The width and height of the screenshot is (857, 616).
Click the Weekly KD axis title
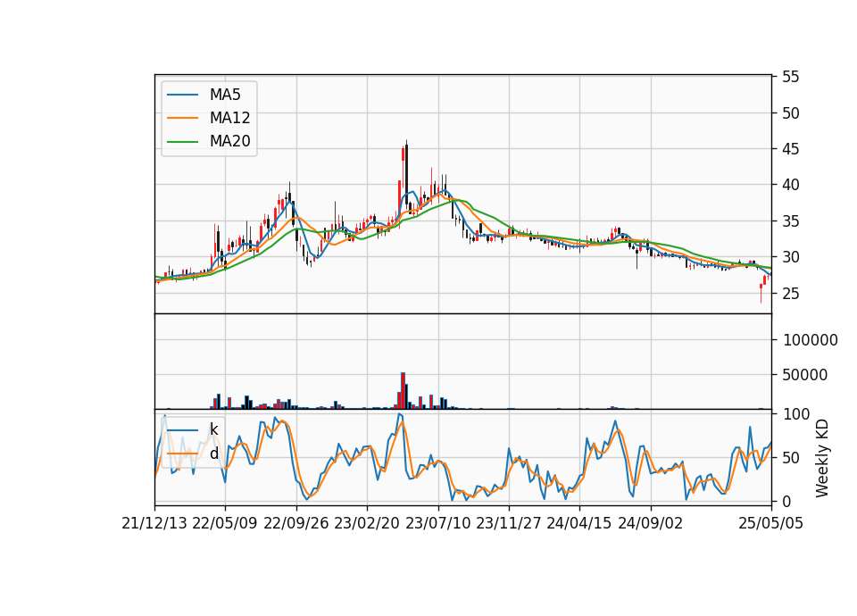[822, 459]
